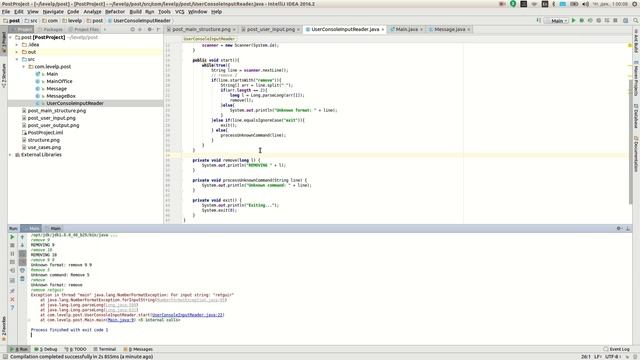Viewport: 640px width, 360px height.
Task: Click the src breadcrumb in navigation bar
Action: pos(31,20)
